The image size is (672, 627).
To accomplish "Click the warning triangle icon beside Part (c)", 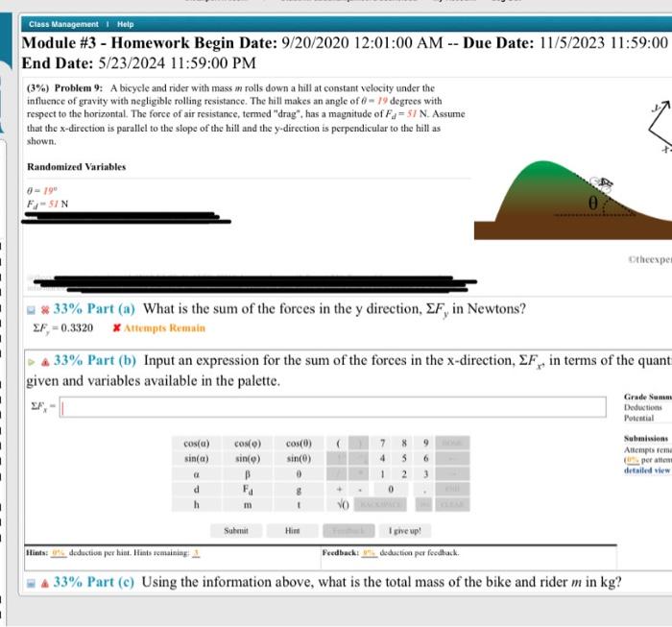I will point(45,583).
